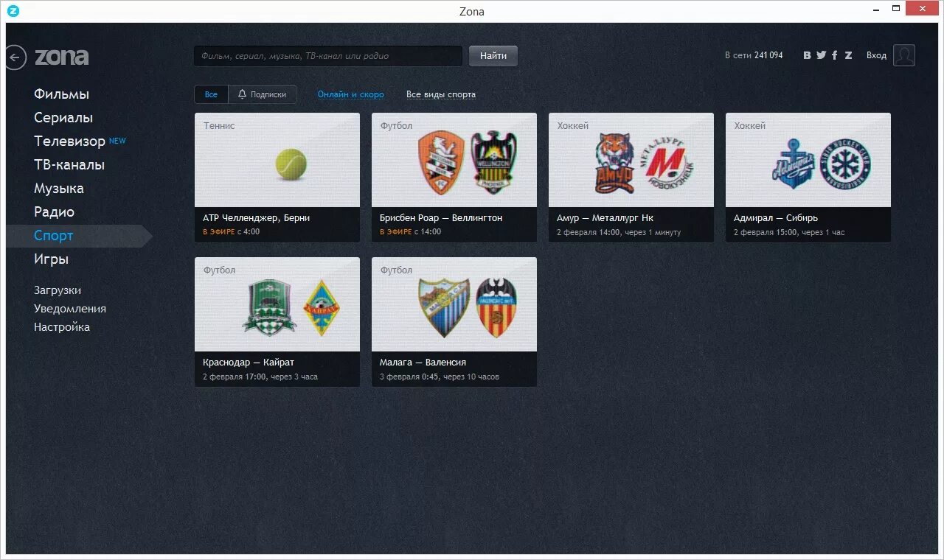
Task: Open Музыка in sidebar
Action: 59,189
